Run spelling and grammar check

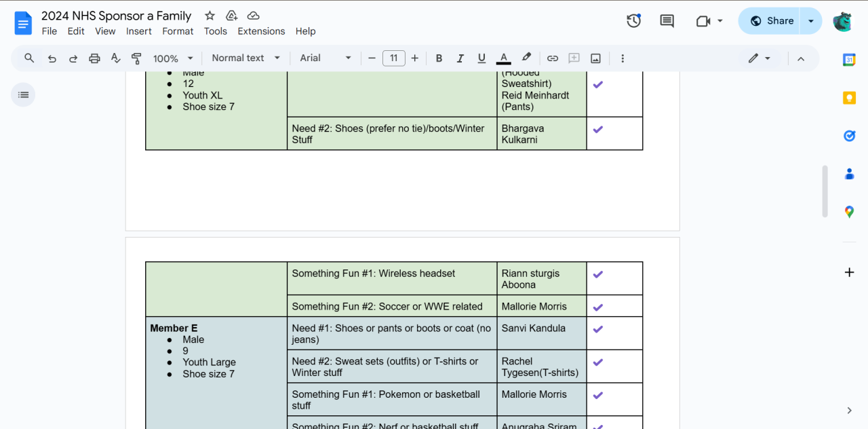click(115, 58)
